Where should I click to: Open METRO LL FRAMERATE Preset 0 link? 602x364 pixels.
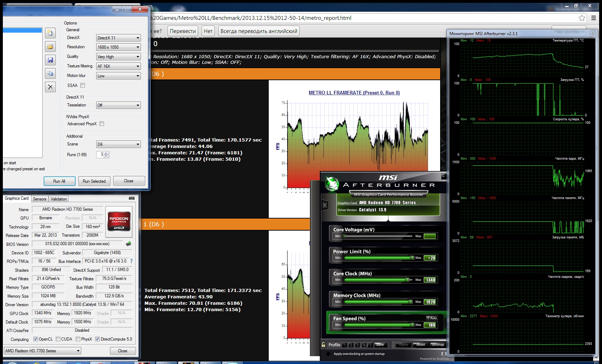354,93
